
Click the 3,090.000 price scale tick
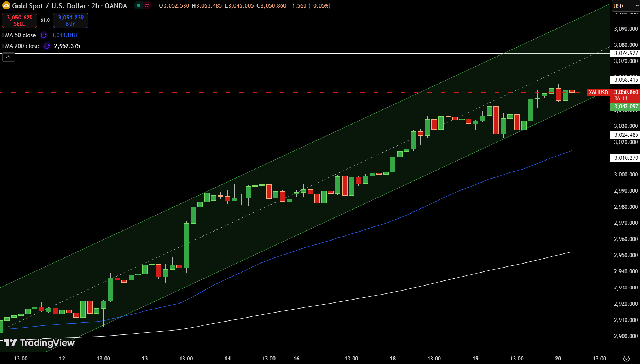[x=626, y=29]
